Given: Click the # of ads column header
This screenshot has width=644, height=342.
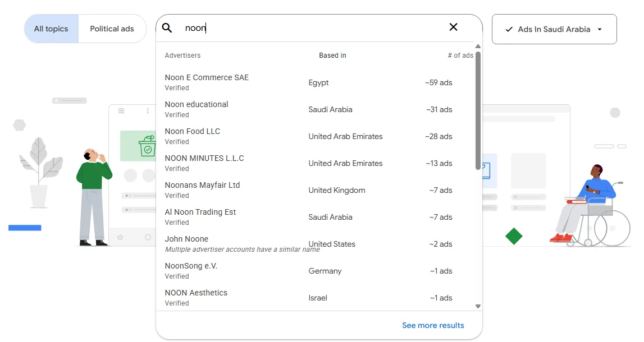Looking at the screenshot, I should [460, 56].
